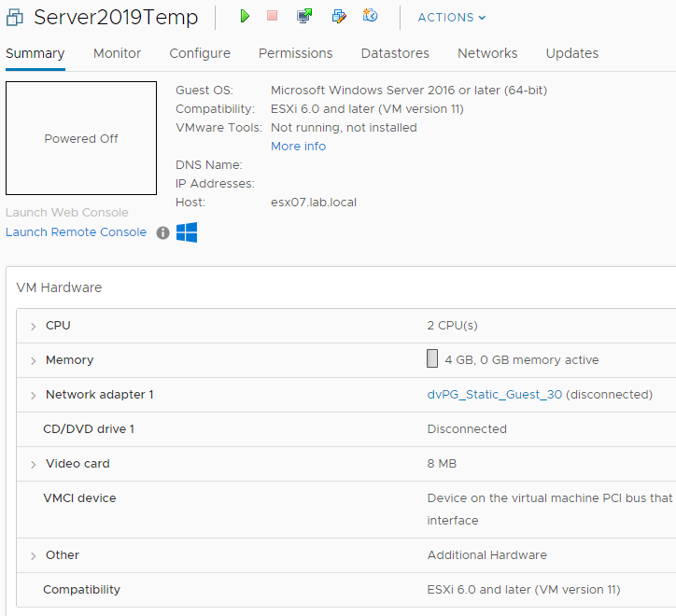Expand the Network adapter 1 row

[34, 396]
